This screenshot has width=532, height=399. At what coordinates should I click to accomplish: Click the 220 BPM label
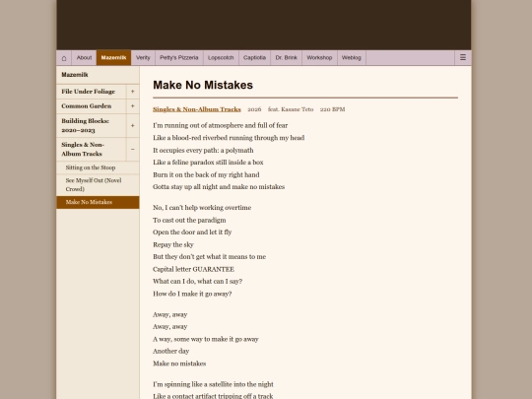coord(333,109)
